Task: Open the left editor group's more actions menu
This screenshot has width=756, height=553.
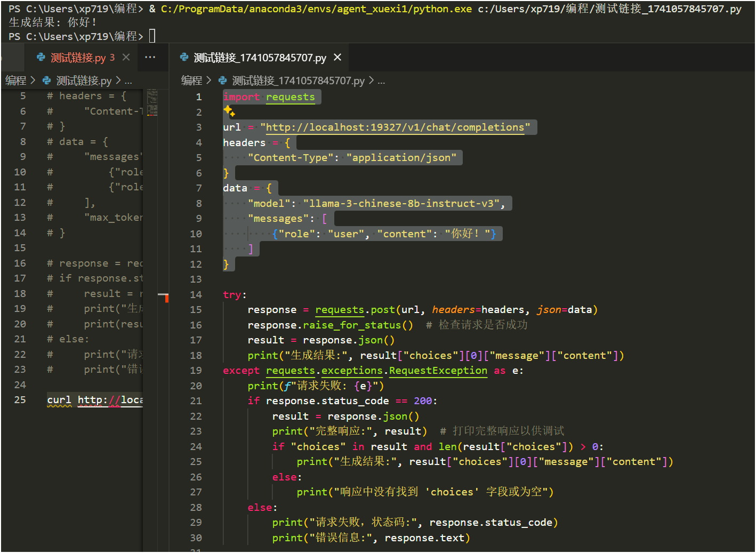Action: click(x=150, y=57)
